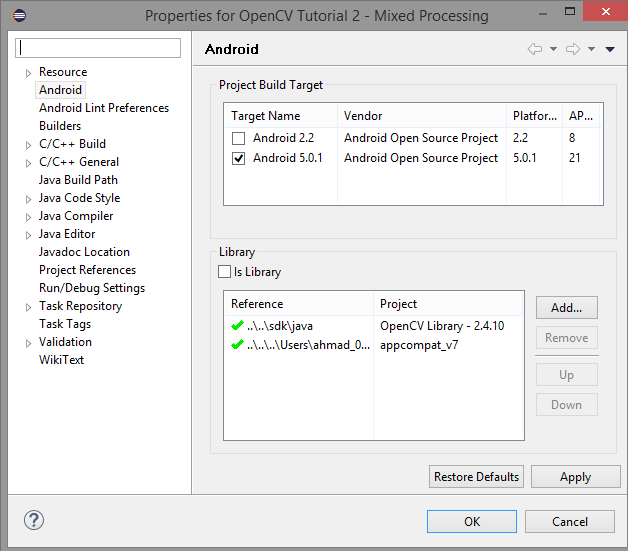Select the Resource tree label

point(63,72)
